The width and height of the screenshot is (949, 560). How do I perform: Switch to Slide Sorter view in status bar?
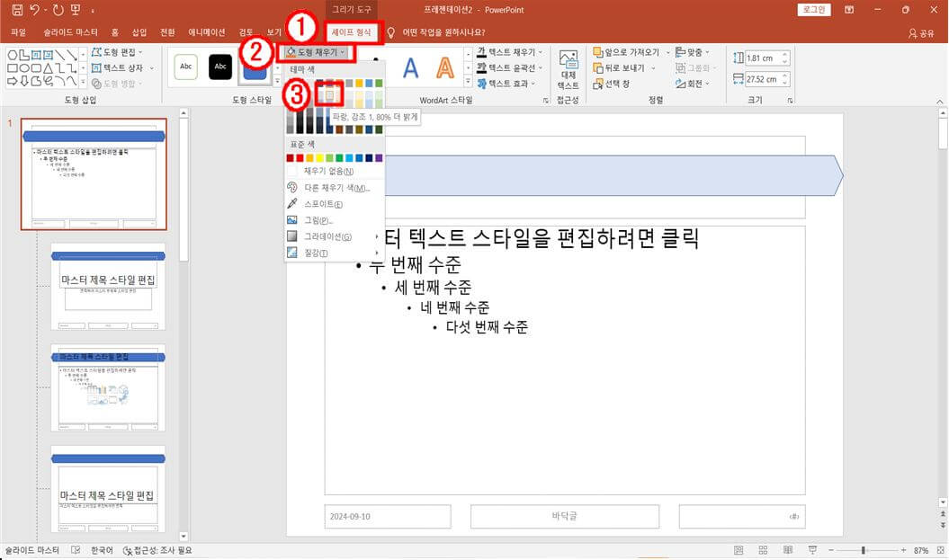pyautogui.click(x=764, y=549)
